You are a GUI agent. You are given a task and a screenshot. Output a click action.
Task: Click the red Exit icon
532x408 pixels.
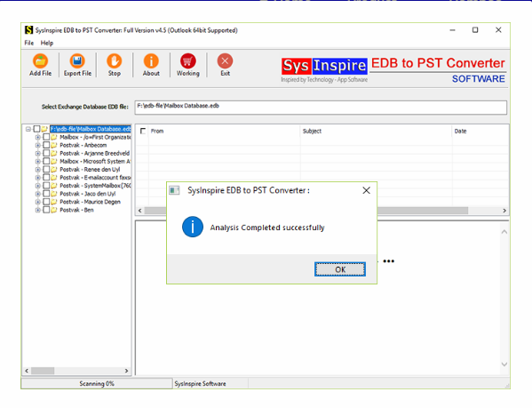(225, 61)
